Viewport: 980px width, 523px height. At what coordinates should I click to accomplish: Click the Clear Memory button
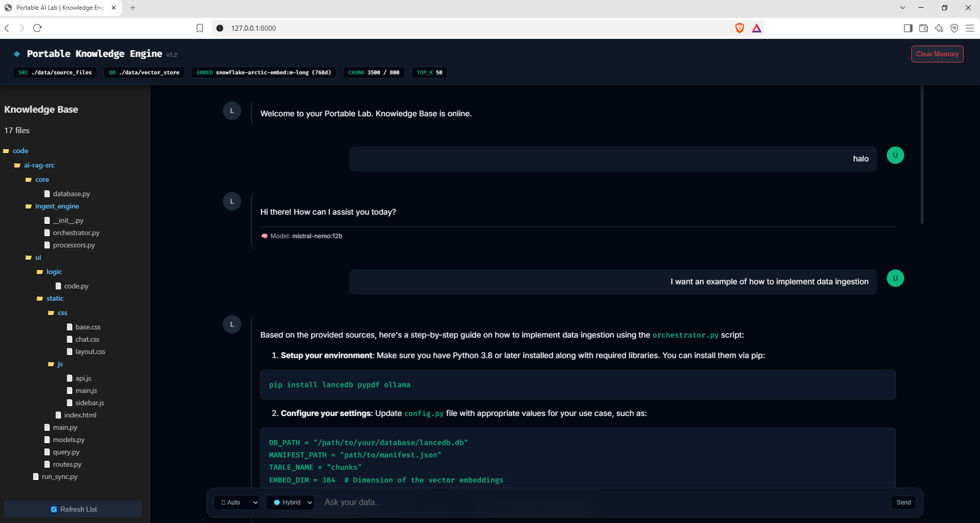click(937, 54)
